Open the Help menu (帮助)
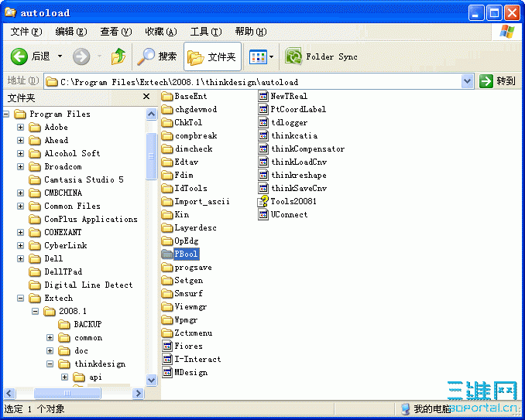 (251, 32)
